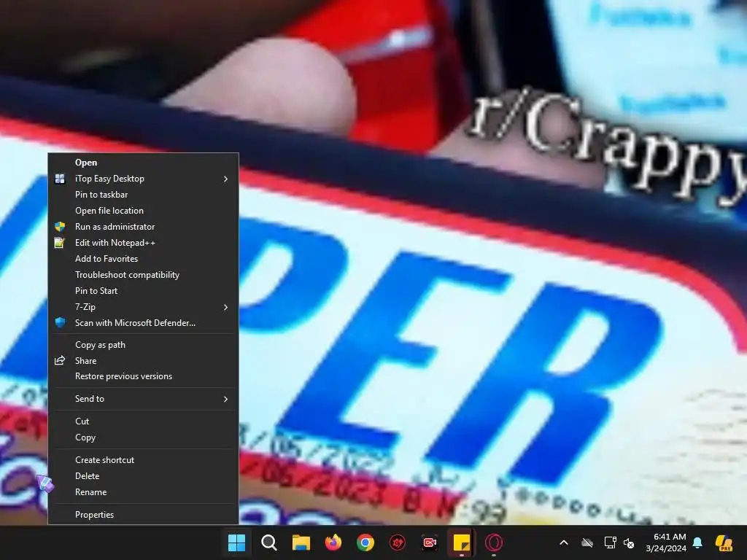Viewport: 747px width, 560px height.
Task: Select Rename in context menu
Action: [x=143, y=492]
